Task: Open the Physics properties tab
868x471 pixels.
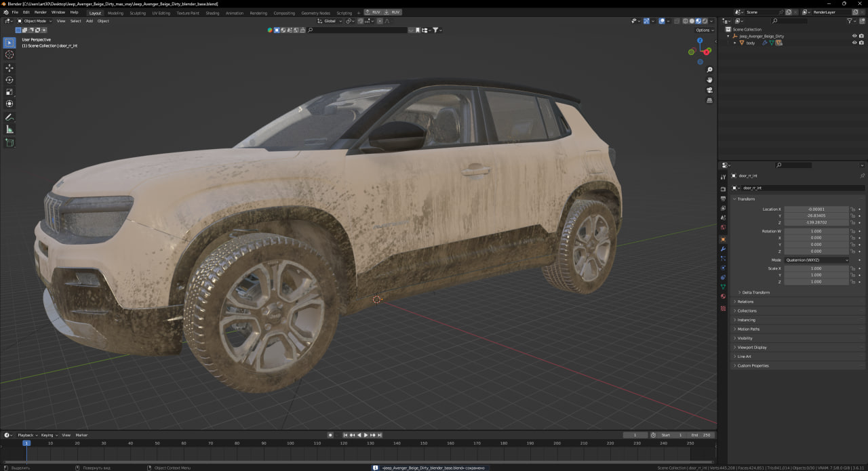Action: pyautogui.click(x=723, y=268)
